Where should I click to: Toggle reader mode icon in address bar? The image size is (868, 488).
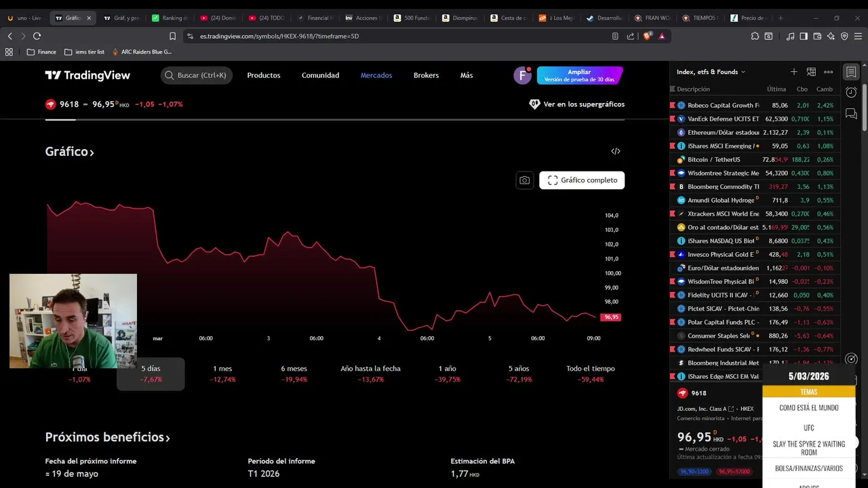point(615,36)
